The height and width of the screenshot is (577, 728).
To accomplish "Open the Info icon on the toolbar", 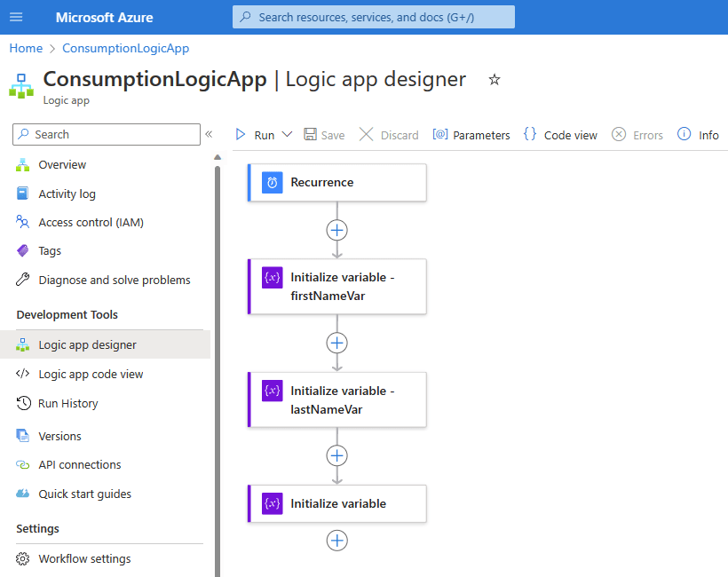I will click(x=684, y=134).
